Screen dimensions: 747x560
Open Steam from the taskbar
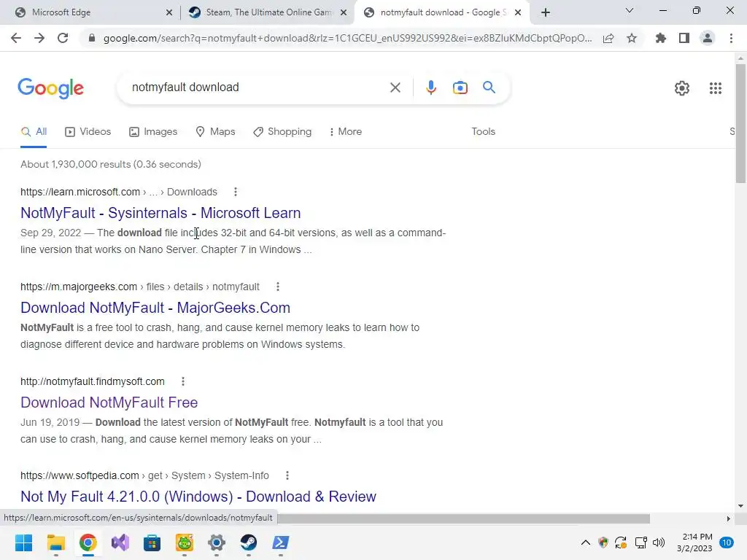coord(248,542)
